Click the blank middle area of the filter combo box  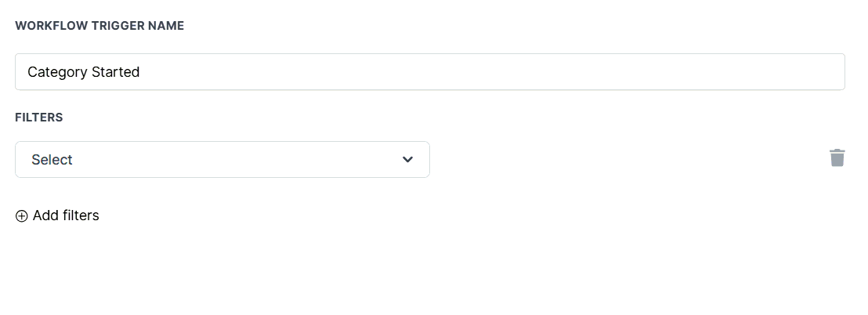tap(235, 160)
